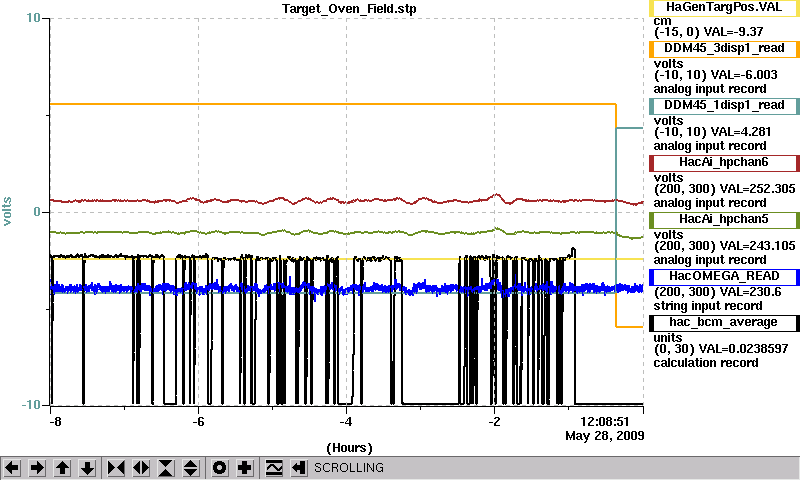
Task: Select the DDM45_1disp1_read legend entry
Action: [724, 106]
